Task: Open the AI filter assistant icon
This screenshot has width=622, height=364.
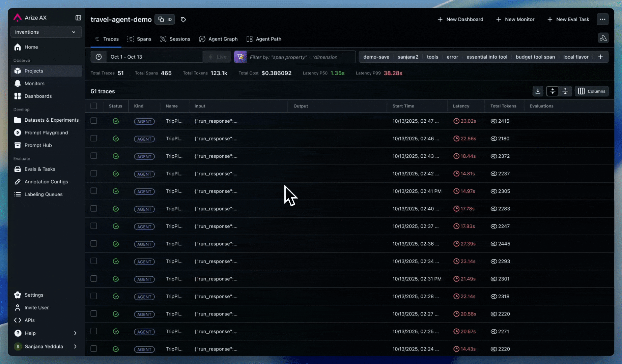Action: [x=241, y=57]
